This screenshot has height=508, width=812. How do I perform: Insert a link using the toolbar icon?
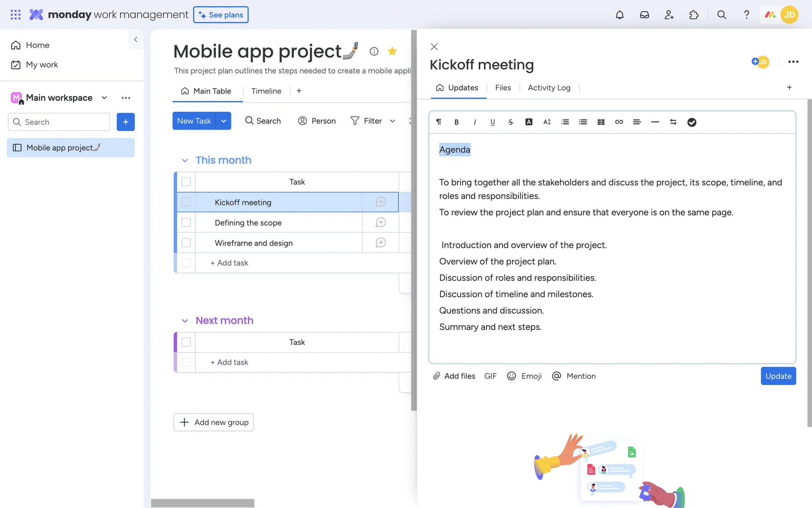pyautogui.click(x=619, y=122)
